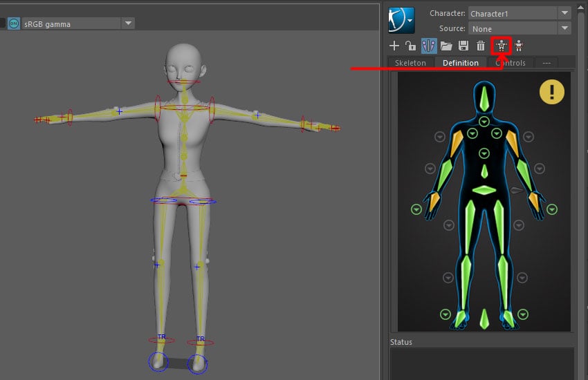Screen dimensions: 588x380
Task: Select the green hips bone in the diagram
Action: point(484,191)
